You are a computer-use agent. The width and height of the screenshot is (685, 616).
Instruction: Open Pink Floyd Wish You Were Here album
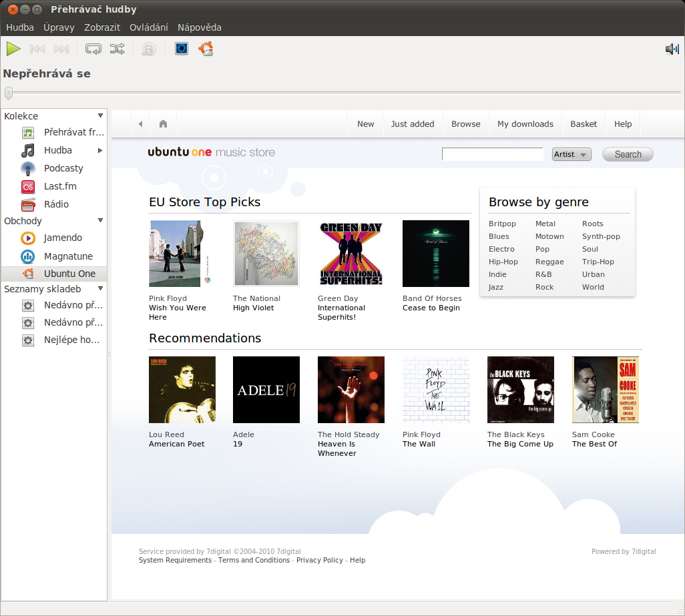coord(182,254)
